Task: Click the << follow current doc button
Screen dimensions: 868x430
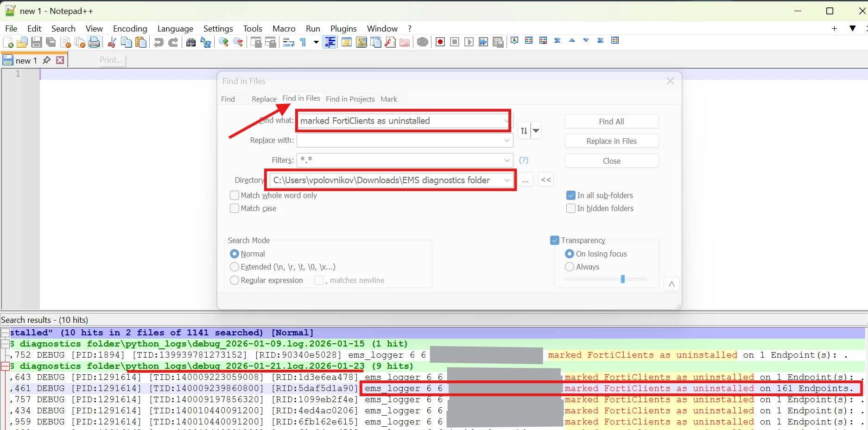Action: pyautogui.click(x=546, y=180)
